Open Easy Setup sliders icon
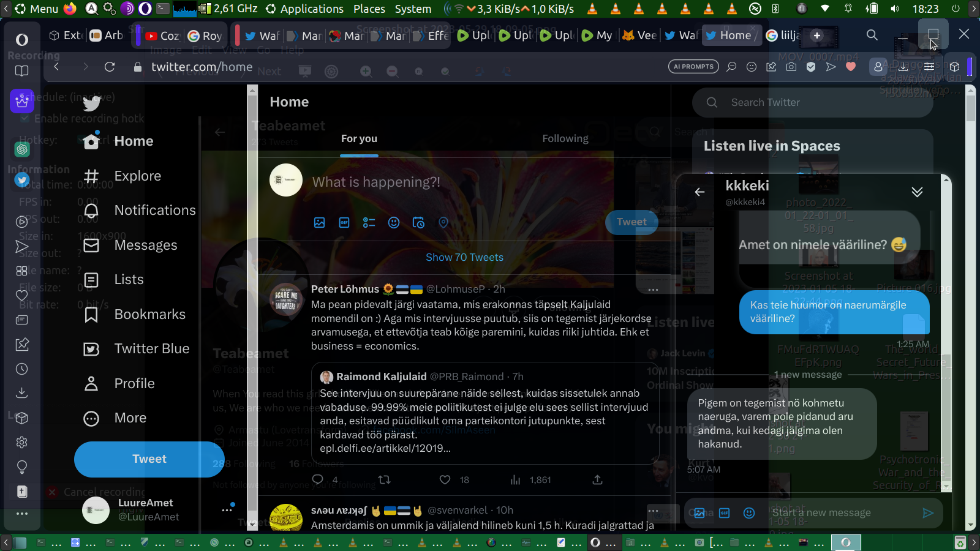 (929, 67)
